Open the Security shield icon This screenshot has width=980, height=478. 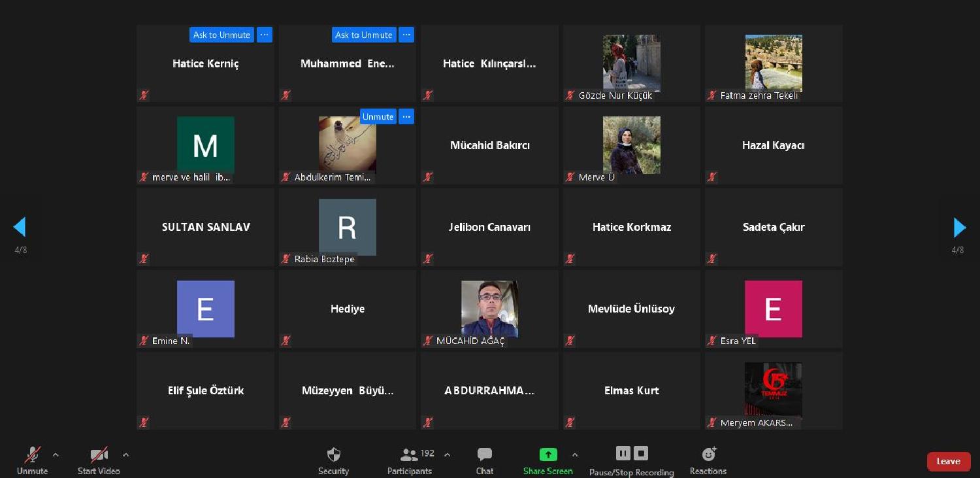click(x=333, y=455)
